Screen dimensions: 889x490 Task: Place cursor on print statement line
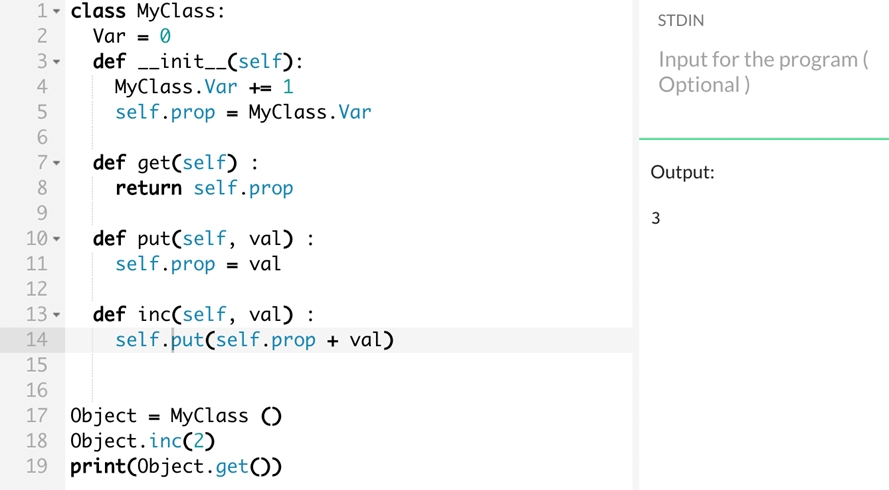[176, 467]
